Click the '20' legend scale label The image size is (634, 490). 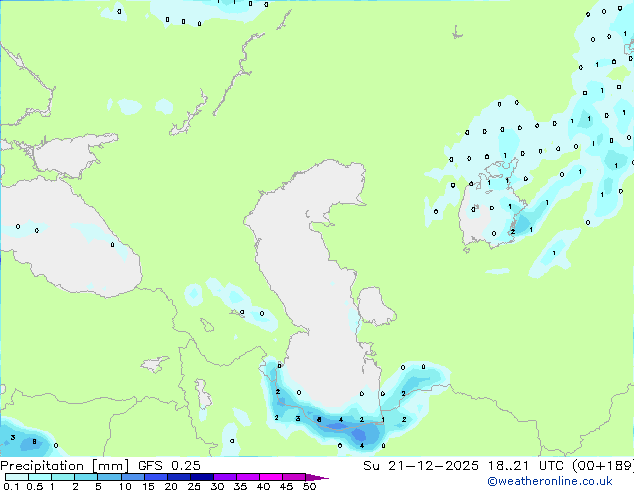point(171,486)
